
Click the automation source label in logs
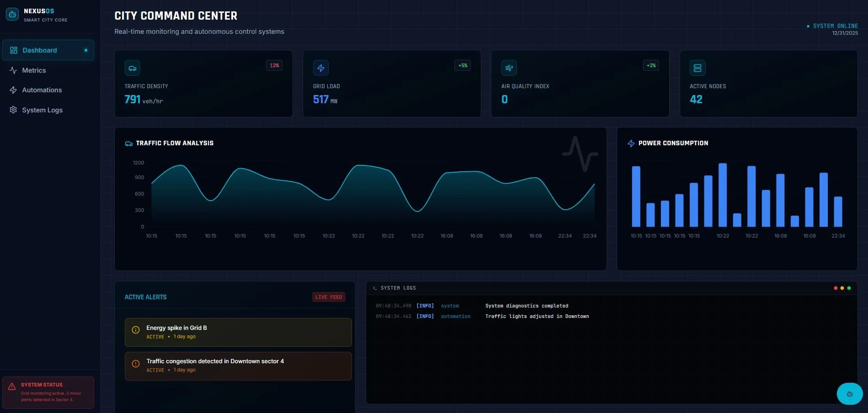point(456,317)
